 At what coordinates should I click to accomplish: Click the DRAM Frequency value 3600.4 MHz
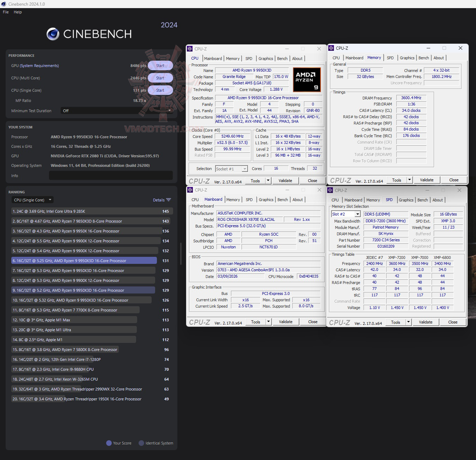point(411,98)
